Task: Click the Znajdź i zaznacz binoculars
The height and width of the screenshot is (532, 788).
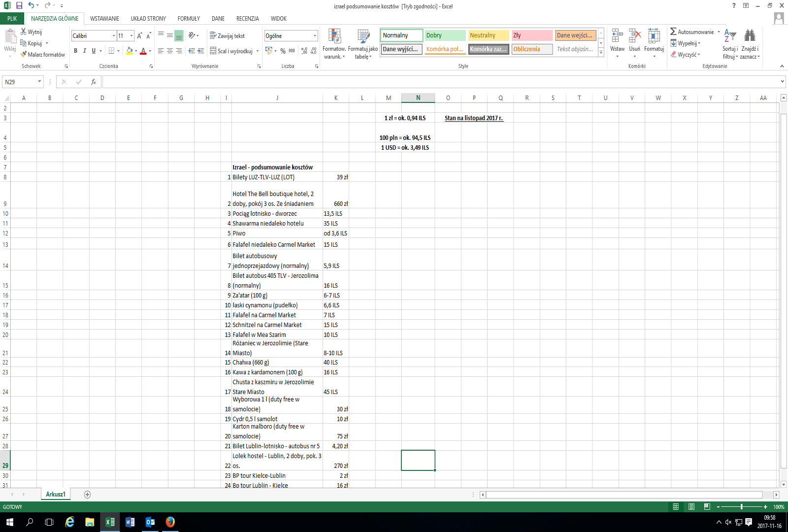Action: (750, 44)
